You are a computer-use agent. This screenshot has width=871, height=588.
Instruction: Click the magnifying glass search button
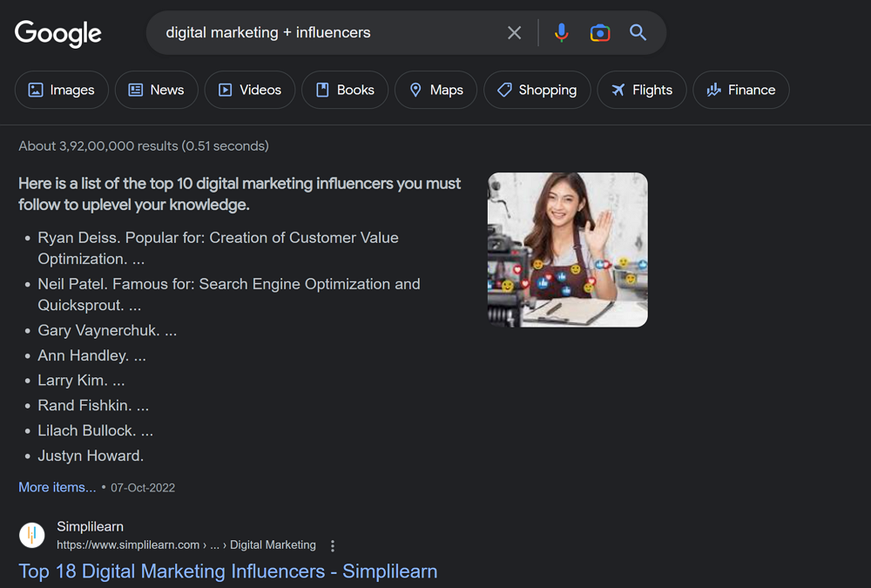click(638, 33)
